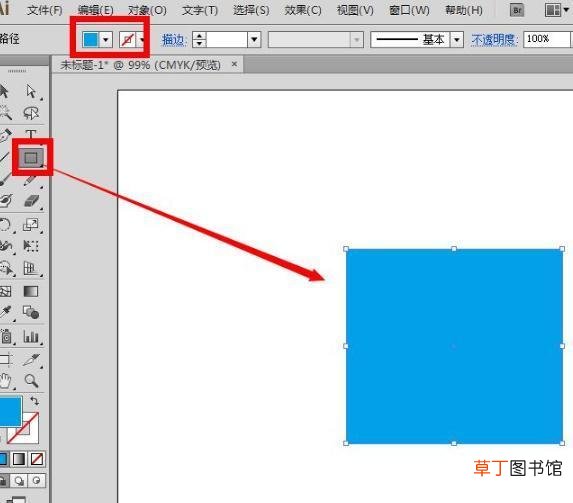Enable Draw Inside mode

[37, 481]
